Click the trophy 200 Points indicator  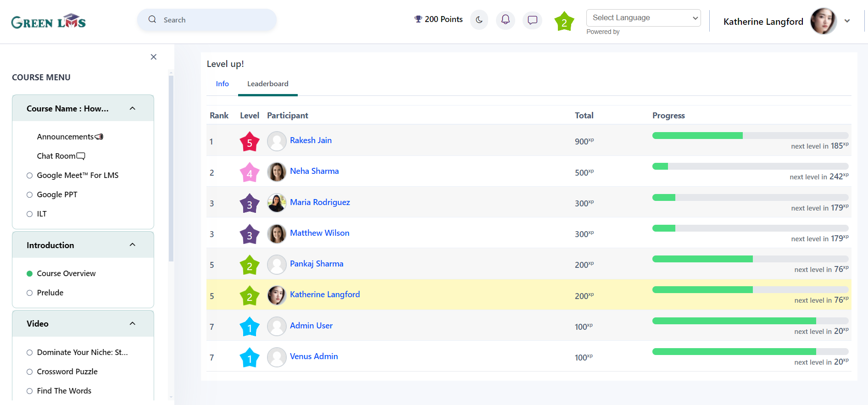point(438,19)
